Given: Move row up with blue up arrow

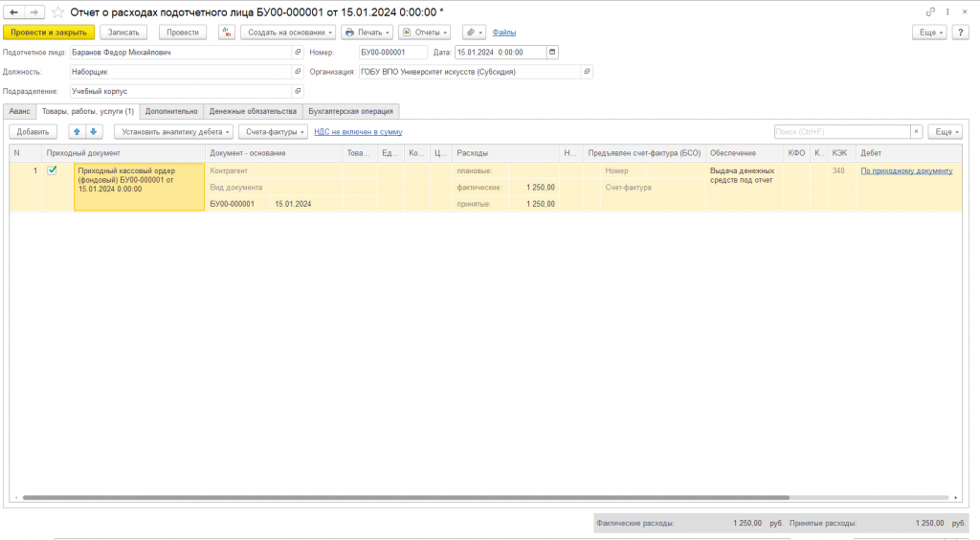Looking at the screenshot, I should [x=77, y=132].
